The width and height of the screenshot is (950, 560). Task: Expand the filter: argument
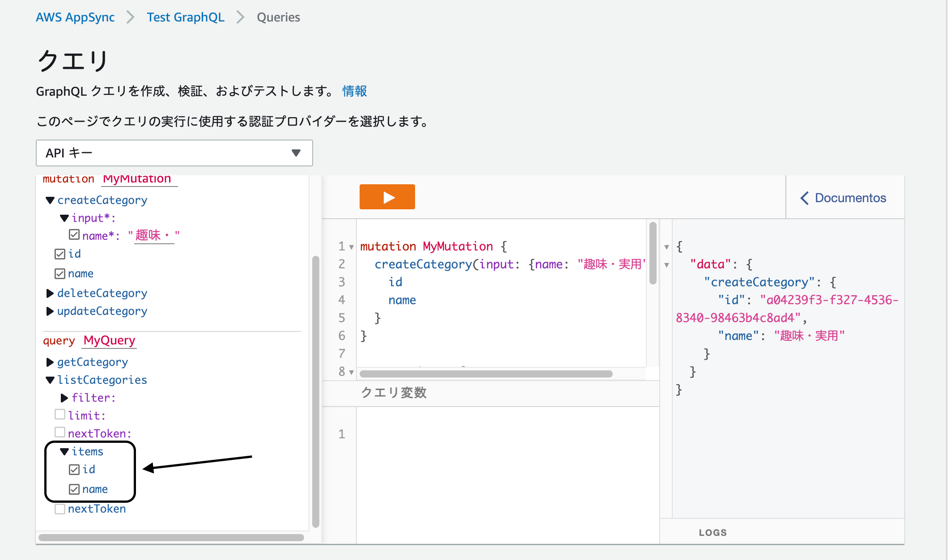coord(64,398)
